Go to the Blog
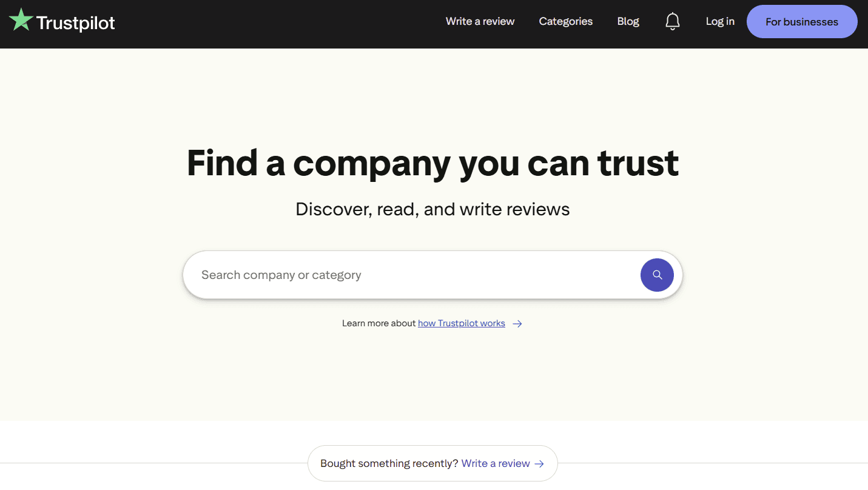Viewport: 868px width, 490px height. coord(628,21)
